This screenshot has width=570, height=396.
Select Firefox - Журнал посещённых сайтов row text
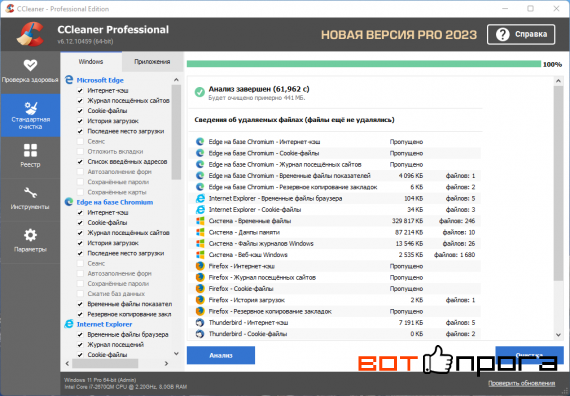tap(262, 277)
